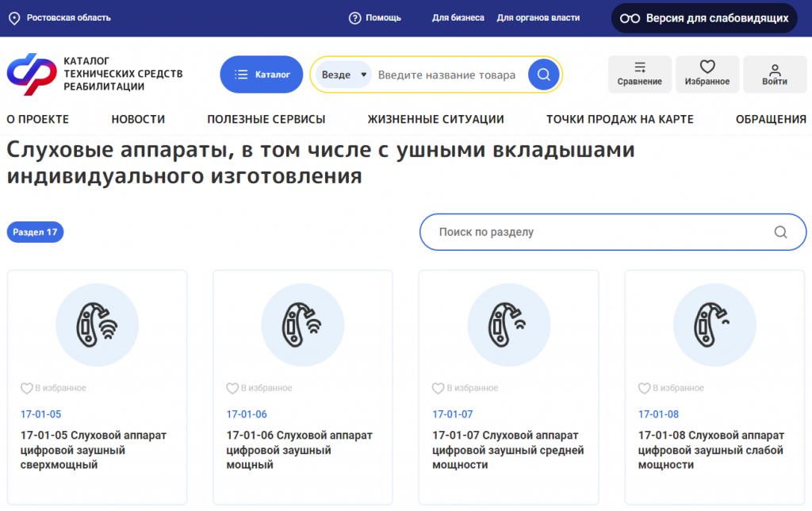
Task: Click the location pin near Ростовская область
Action: (13, 17)
